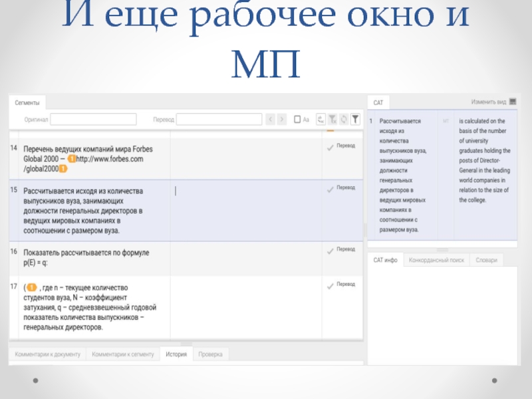This screenshot has width=532, height=399.
Task: Click the vertical splitter between segments and CAT
Action: (365, 230)
